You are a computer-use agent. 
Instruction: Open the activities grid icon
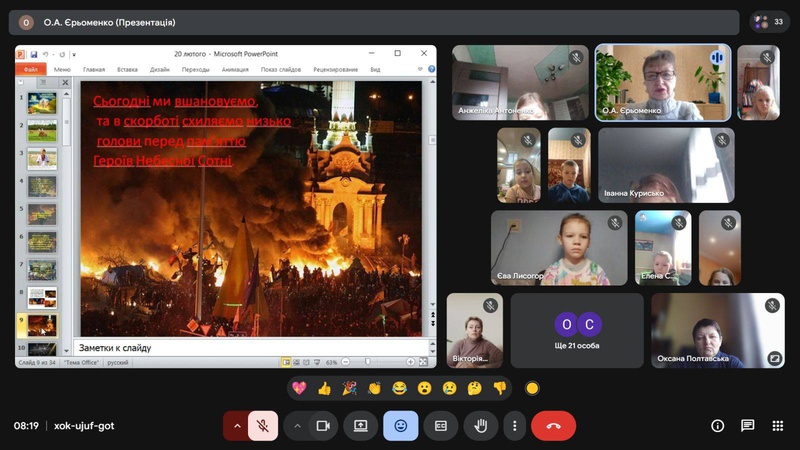click(x=777, y=426)
